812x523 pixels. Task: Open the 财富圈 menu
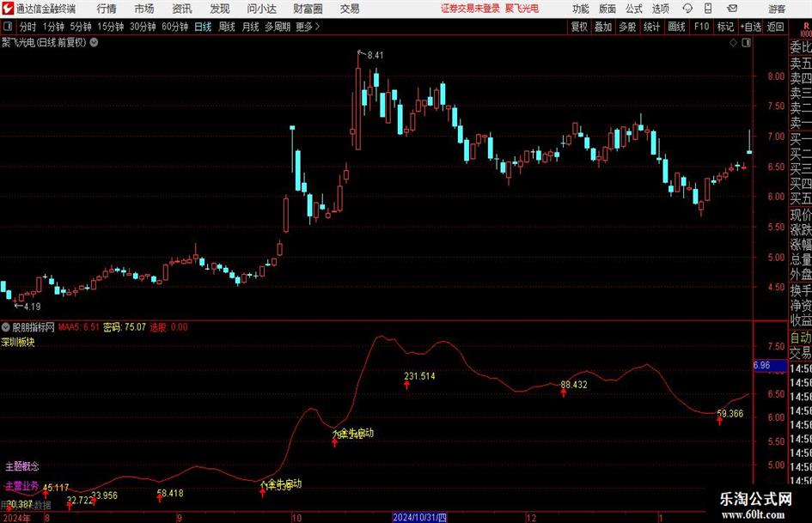pyautogui.click(x=308, y=9)
